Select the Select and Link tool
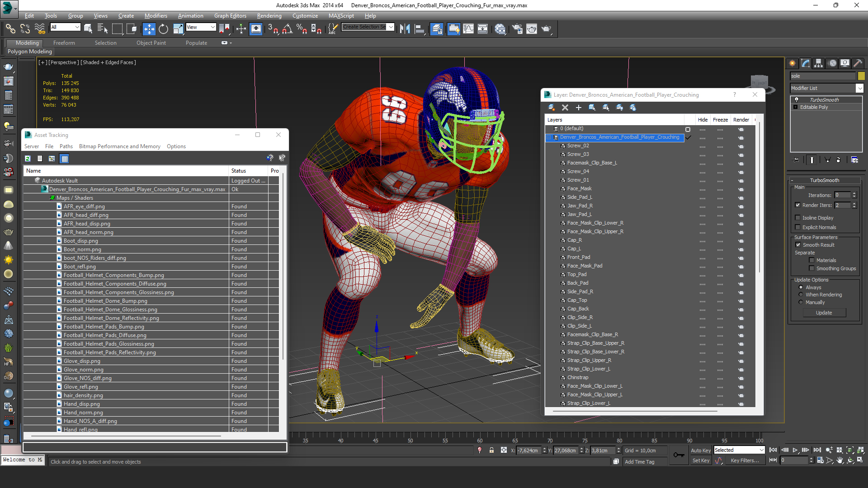868x488 pixels. (10, 29)
